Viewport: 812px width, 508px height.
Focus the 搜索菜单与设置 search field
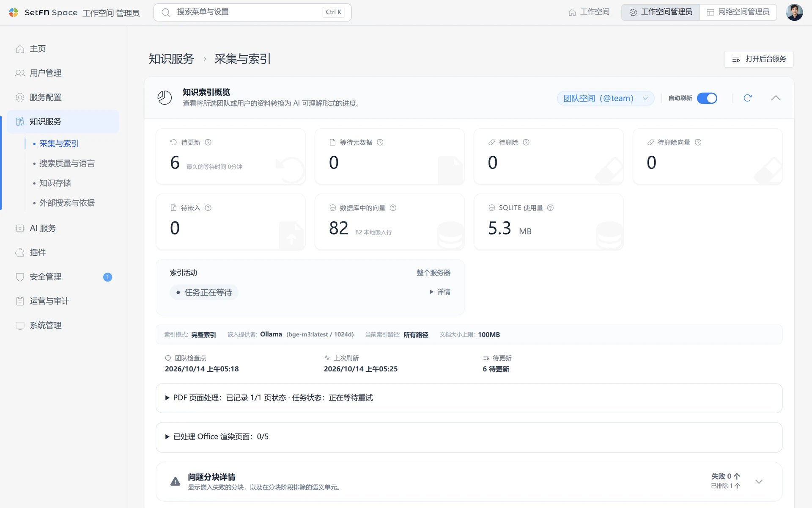[x=252, y=12]
